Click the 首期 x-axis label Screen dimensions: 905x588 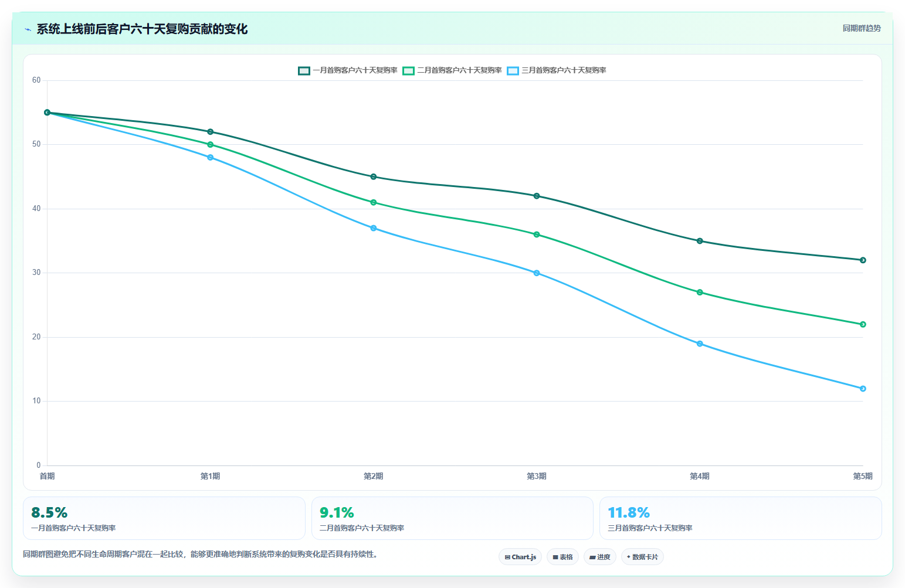click(48, 476)
